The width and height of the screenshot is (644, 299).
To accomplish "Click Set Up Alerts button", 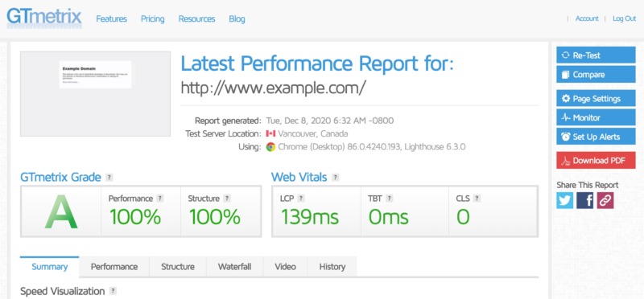I will pos(596,137).
